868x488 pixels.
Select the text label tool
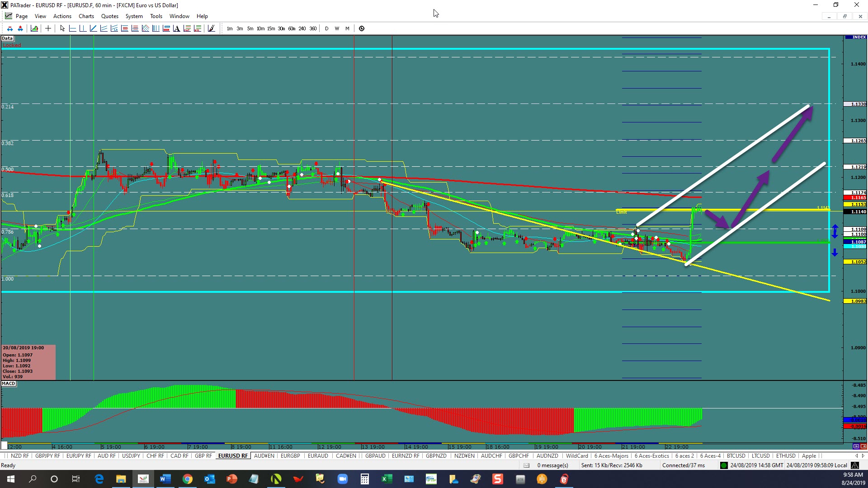176,28
